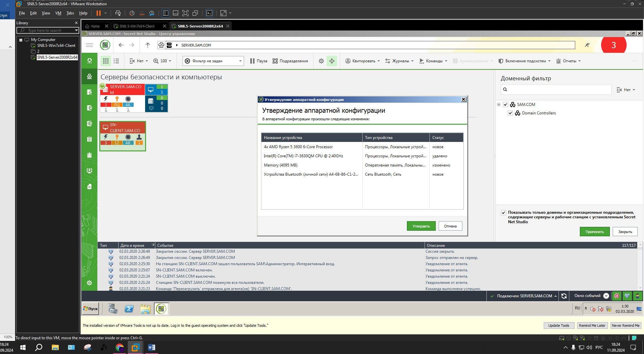The height and width of the screenshot is (354, 644).
Task: Select SN8.5-Win7x64-Client in Library tree
Action: coord(56,46)
